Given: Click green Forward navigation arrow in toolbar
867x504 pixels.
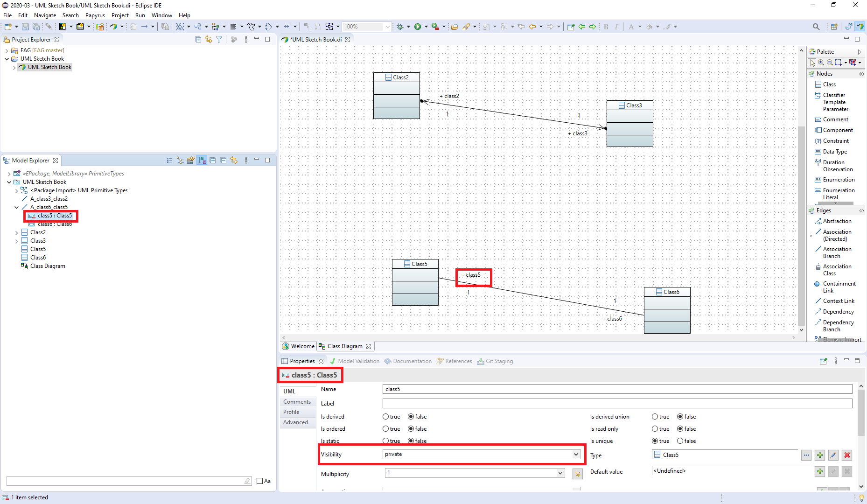Looking at the screenshot, I should point(593,27).
